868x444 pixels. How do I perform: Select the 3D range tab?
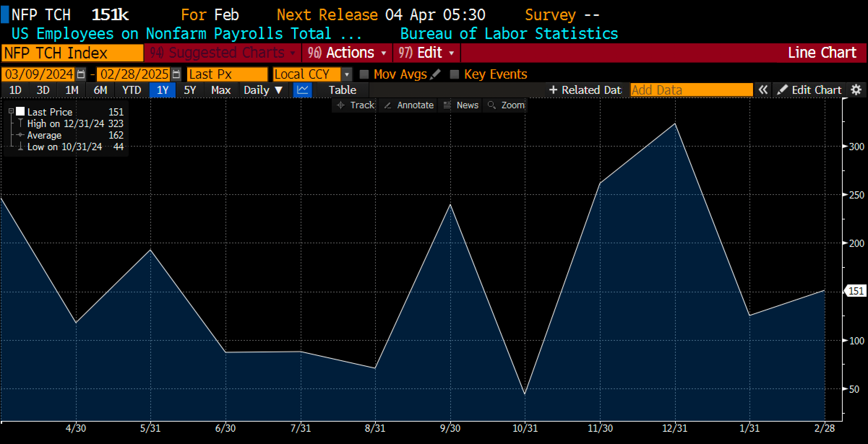tap(43, 90)
